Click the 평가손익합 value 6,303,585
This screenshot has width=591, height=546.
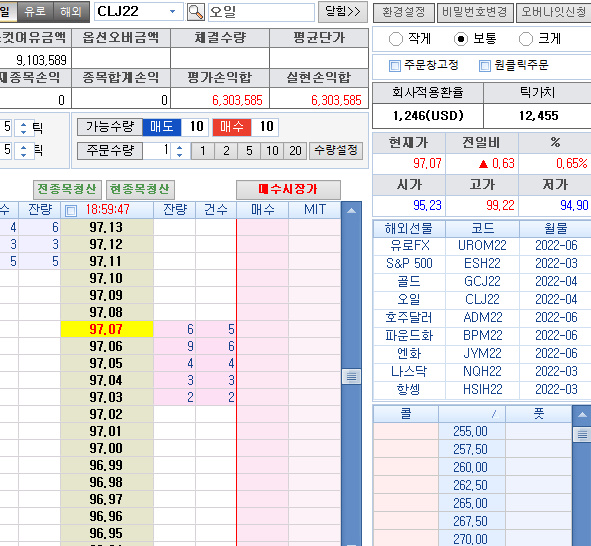coord(237,100)
